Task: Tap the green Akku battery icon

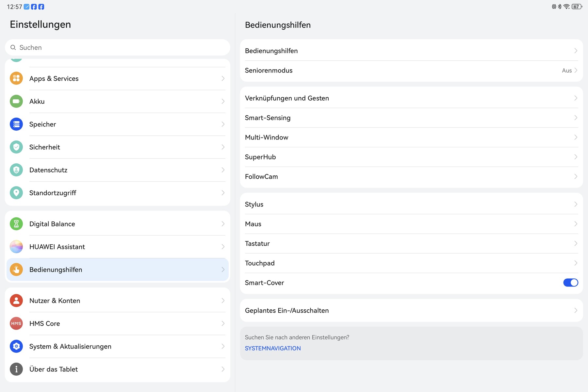Action: (x=16, y=101)
